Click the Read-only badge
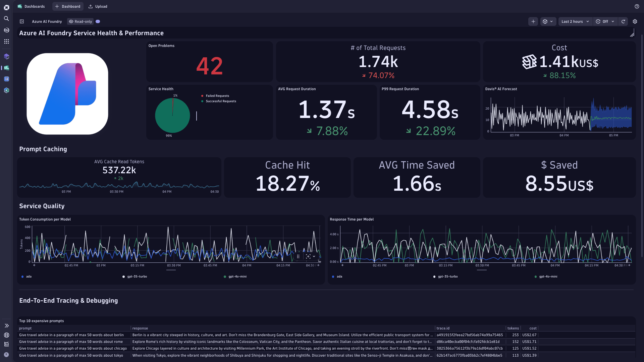644x362 pixels. [x=80, y=21]
